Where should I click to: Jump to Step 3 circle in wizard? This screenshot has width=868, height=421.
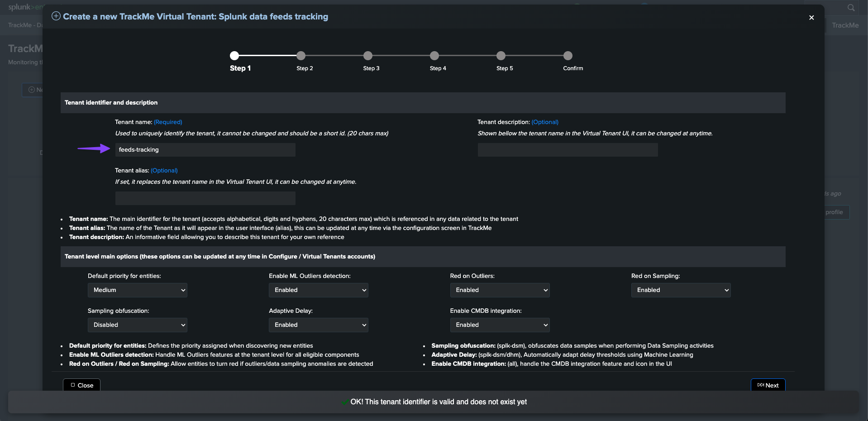[x=368, y=56]
